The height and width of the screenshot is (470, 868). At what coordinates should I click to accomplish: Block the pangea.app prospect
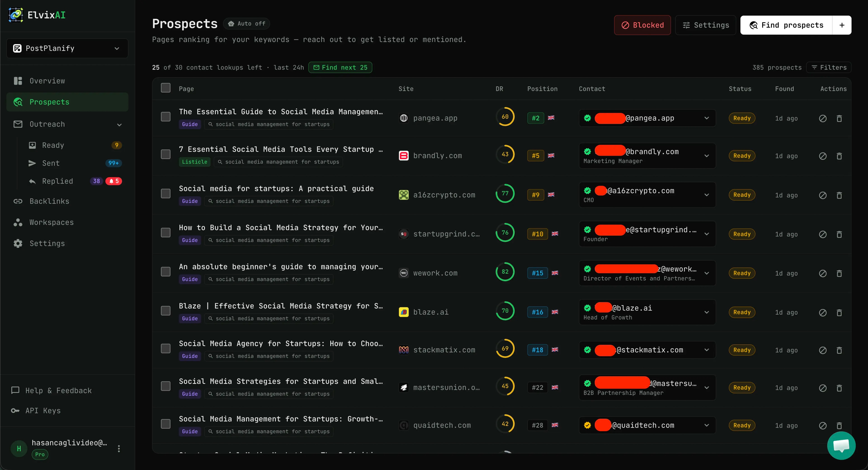[x=823, y=118]
